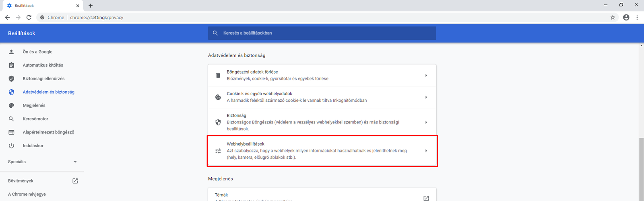Click the trash icon for Böngészési adatok törlése
Viewport: 644px width, 201px height.
[218, 75]
